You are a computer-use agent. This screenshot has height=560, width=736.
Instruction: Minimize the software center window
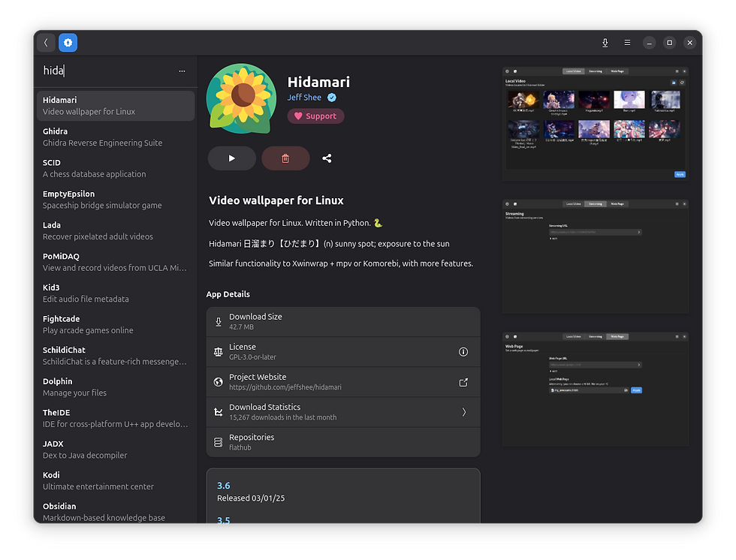(x=649, y=43)
